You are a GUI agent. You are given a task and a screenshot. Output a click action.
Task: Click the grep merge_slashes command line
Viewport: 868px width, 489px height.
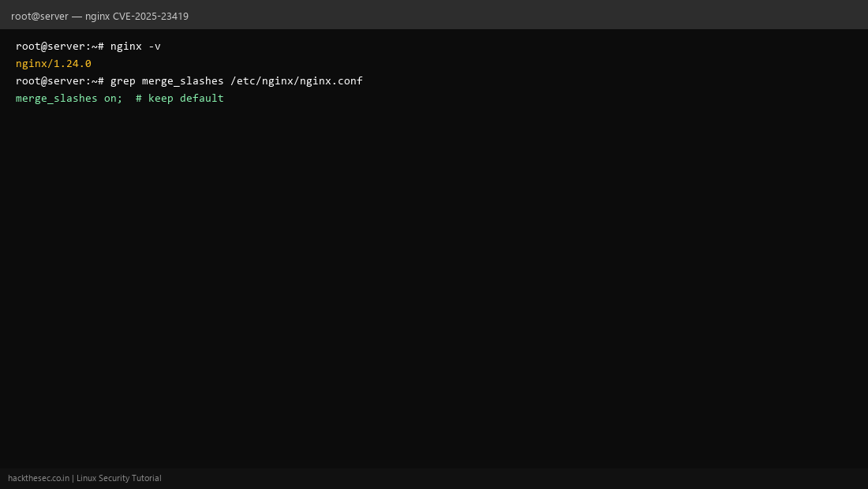click(x=189, y=80)
